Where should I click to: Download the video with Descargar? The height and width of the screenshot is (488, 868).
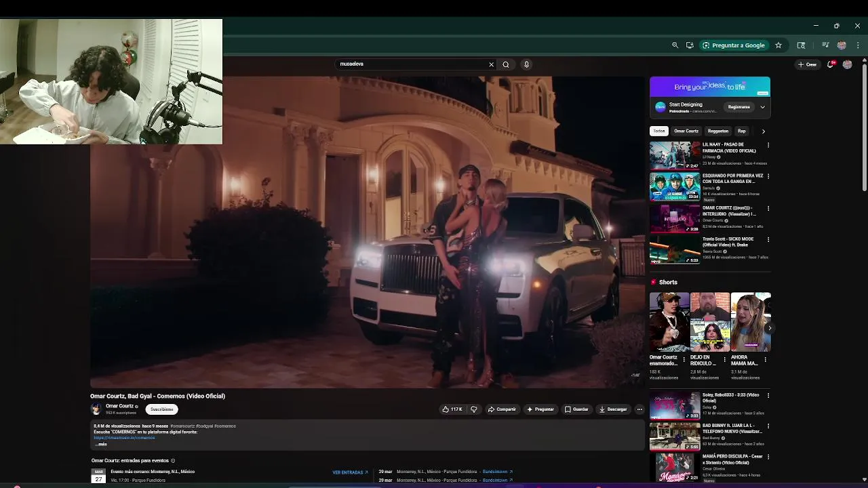613,409
